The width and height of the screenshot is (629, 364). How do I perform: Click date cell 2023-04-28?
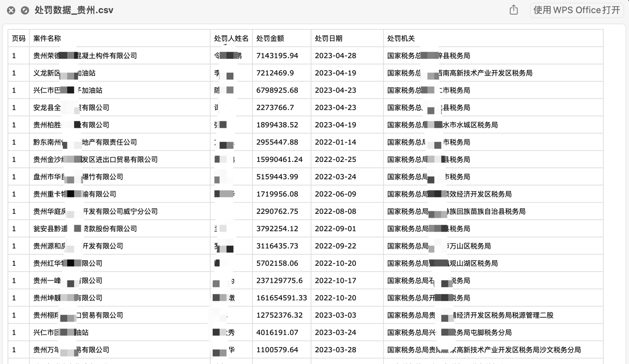[347, 56]
